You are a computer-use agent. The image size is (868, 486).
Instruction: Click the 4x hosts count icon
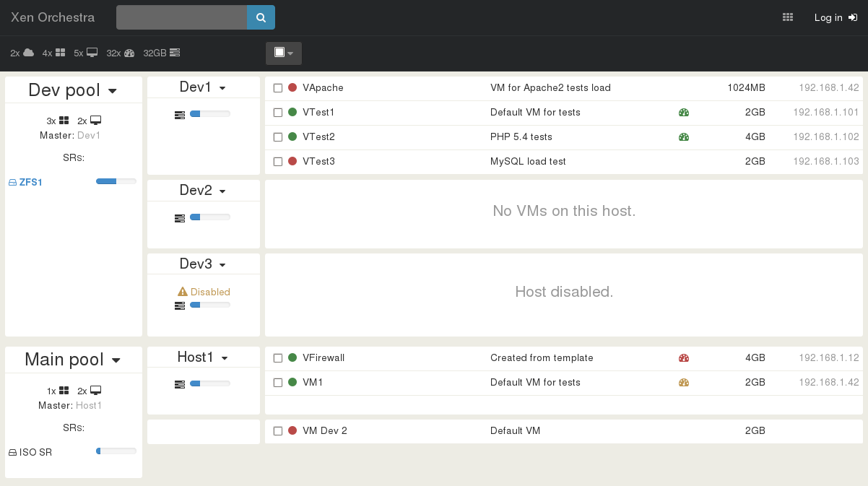[60, 53]
